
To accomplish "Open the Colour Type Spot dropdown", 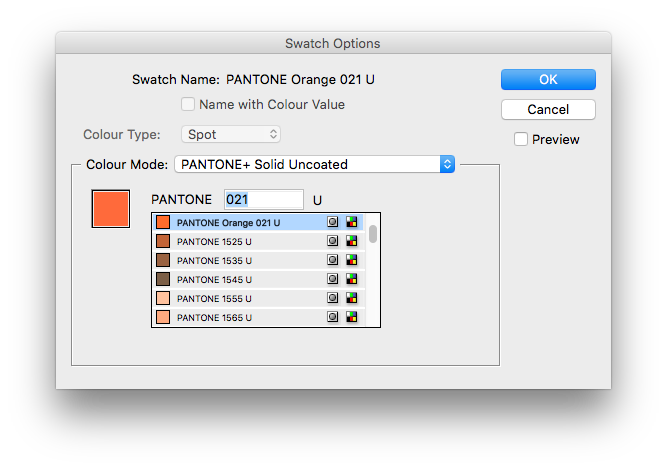I will pyautogui.click(x=231, y=134).
